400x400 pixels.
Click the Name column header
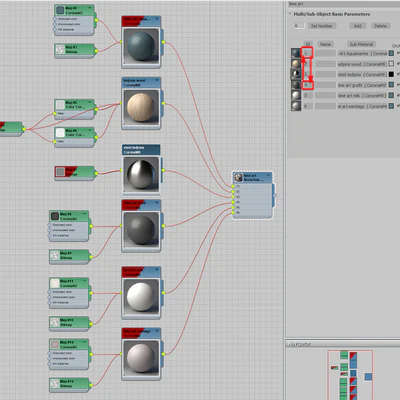(325, 44)
